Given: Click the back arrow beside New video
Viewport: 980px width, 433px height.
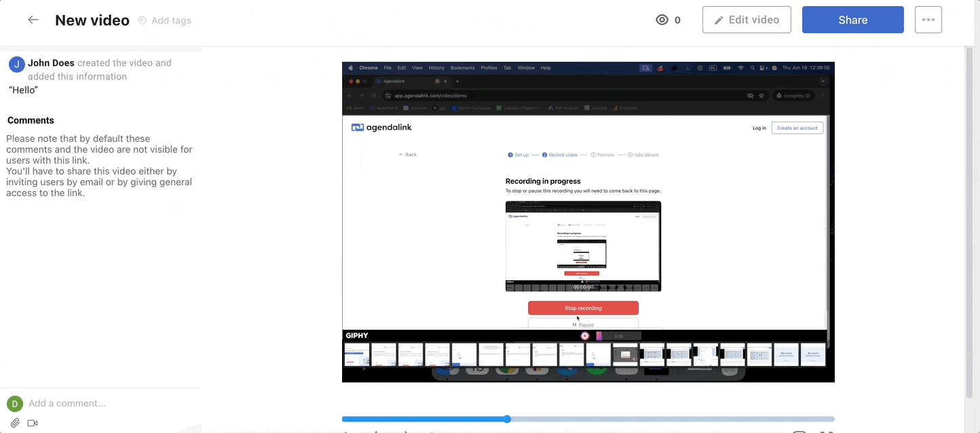Looking at the screenshot, I should click(x=33, y=20).
